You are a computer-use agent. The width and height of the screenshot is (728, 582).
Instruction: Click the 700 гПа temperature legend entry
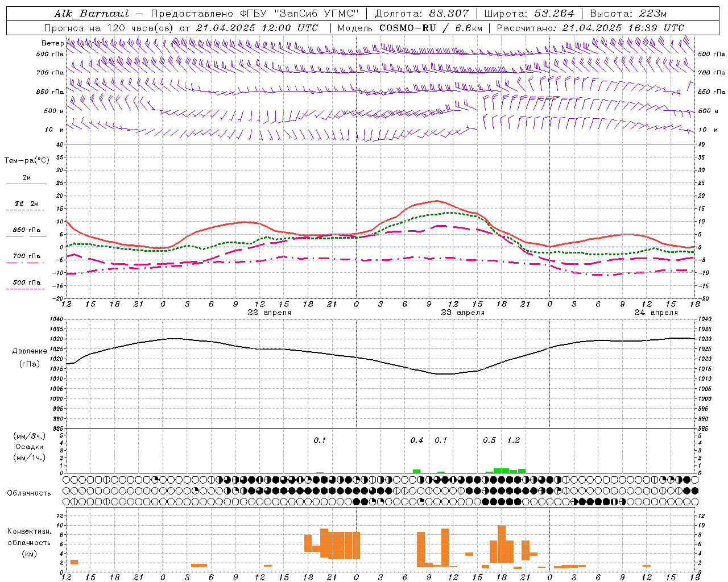coord(26,256)
